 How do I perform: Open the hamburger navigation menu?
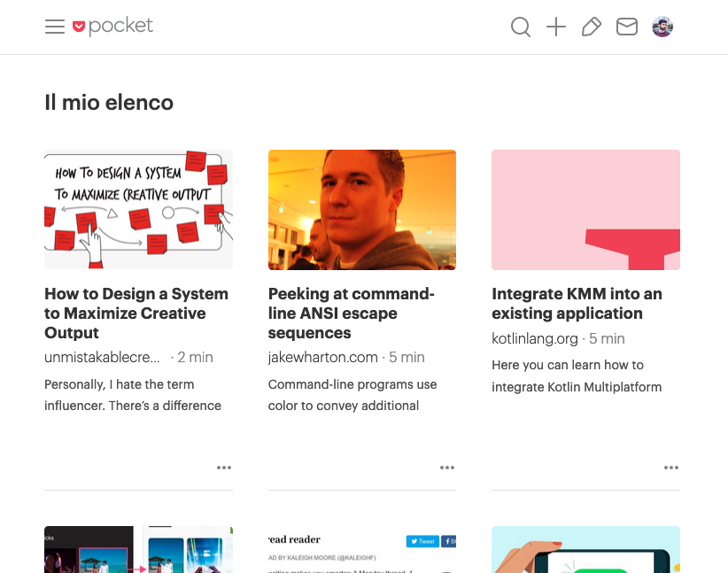pyautogui.click(x=55, y=27)
